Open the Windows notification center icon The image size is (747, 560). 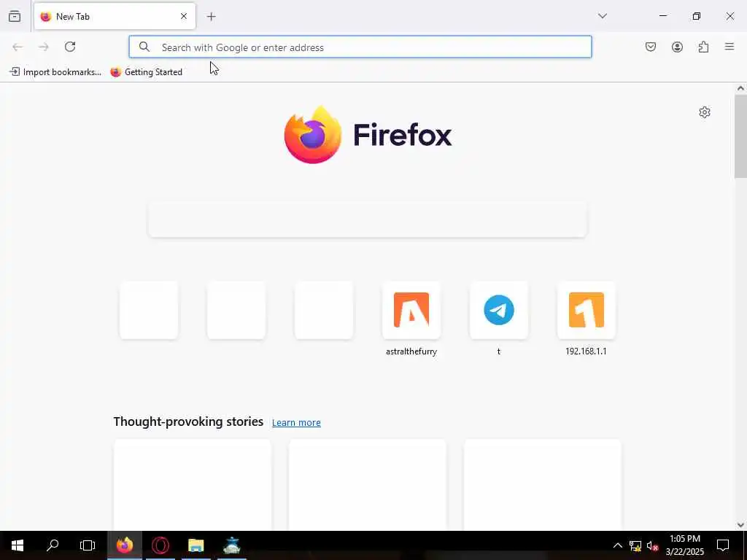723,545
